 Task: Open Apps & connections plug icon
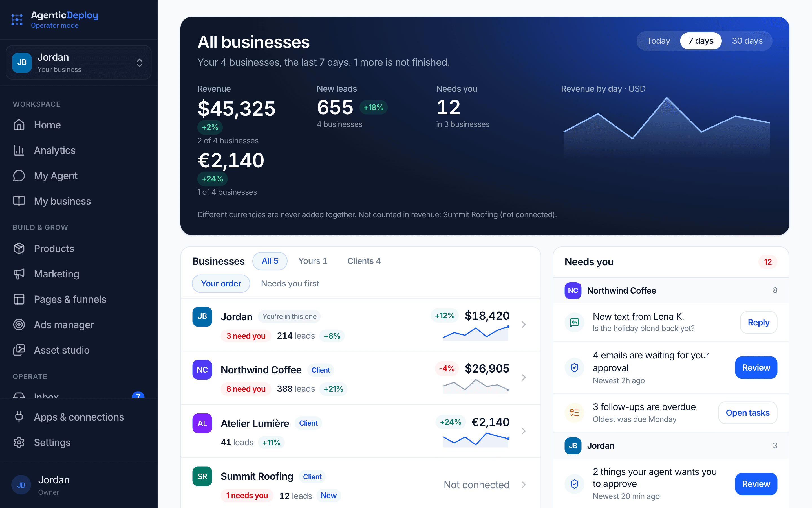(19, 417)
